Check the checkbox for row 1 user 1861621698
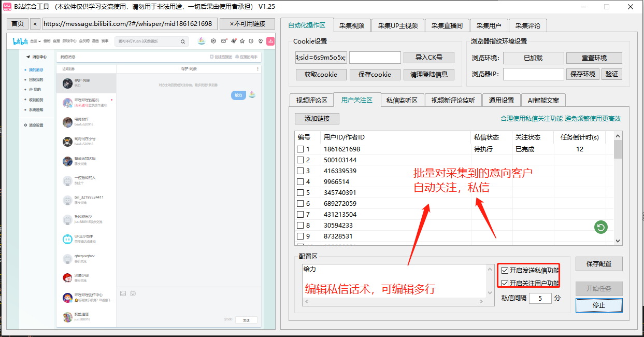This screenshot has width=644, height=337. tap(299, 148)
